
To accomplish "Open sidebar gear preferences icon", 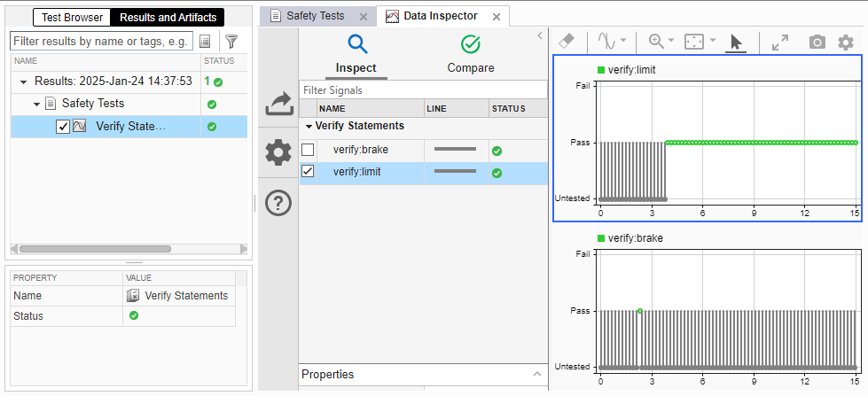I will click(x=278, y=152).
